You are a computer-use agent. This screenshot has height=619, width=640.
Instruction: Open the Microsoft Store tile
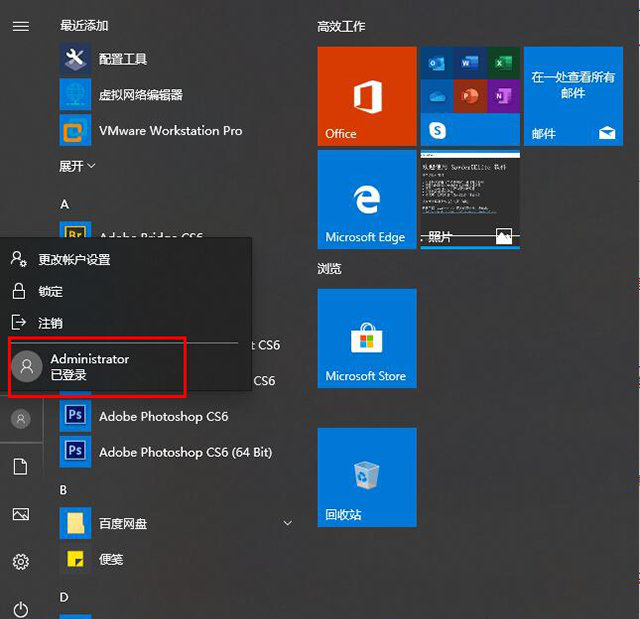click(366, 338)
